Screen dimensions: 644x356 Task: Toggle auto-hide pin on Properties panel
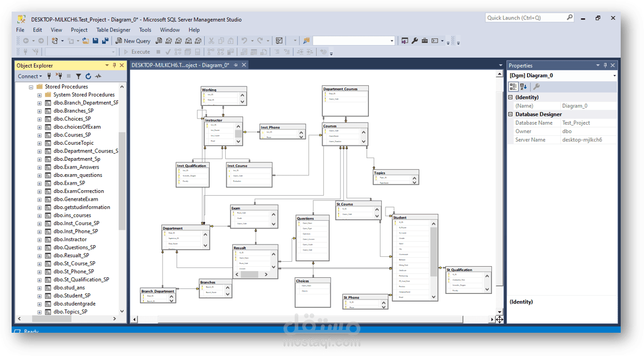click(x=605, y=65)
